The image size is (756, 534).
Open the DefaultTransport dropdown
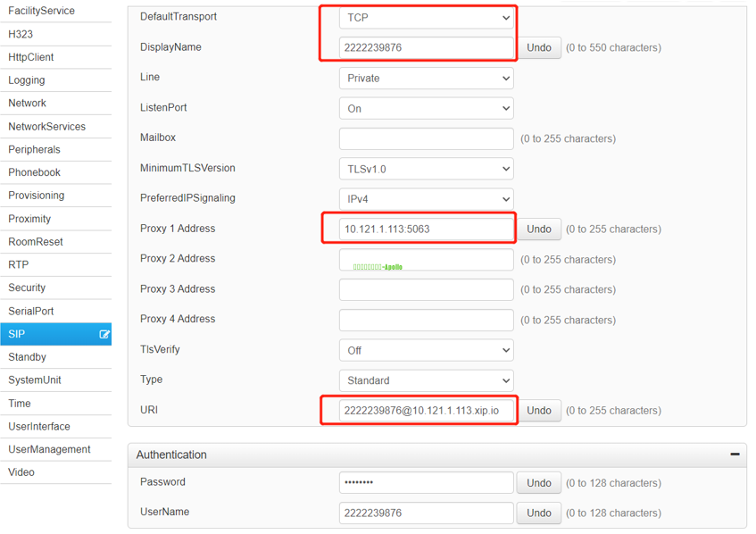click(426, 17)
